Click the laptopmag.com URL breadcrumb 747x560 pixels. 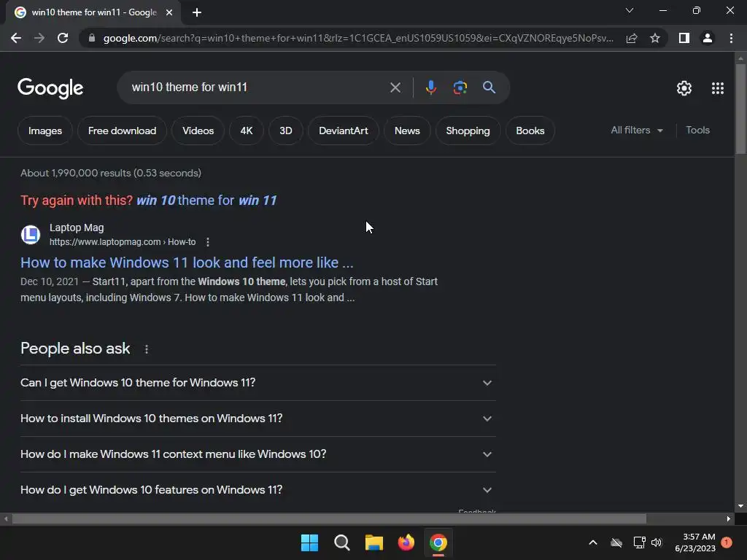(123, 242)
